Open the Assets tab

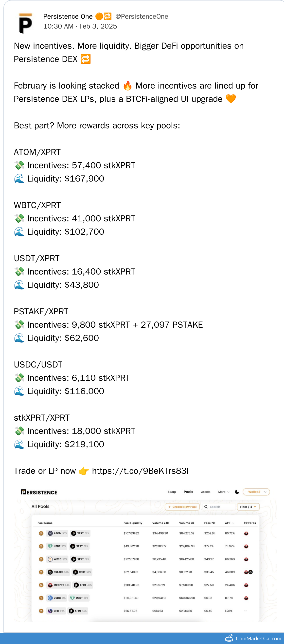[206, 492]
